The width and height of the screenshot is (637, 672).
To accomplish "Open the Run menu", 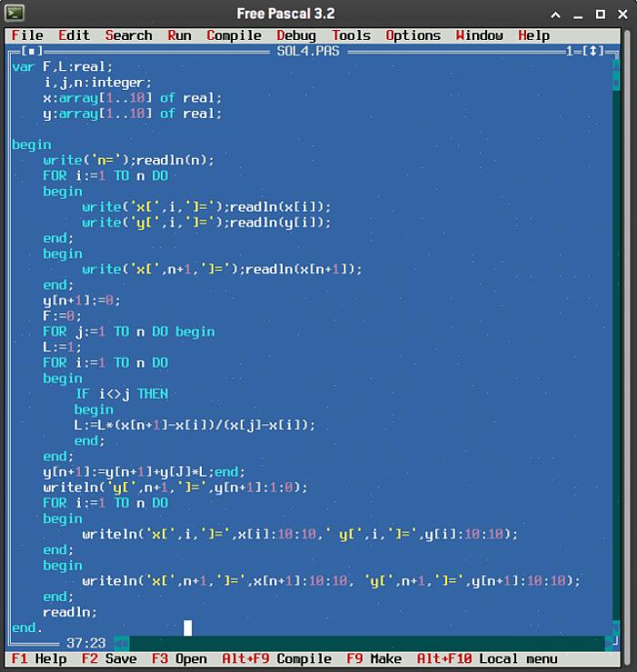I will click(x=179, y=35).
